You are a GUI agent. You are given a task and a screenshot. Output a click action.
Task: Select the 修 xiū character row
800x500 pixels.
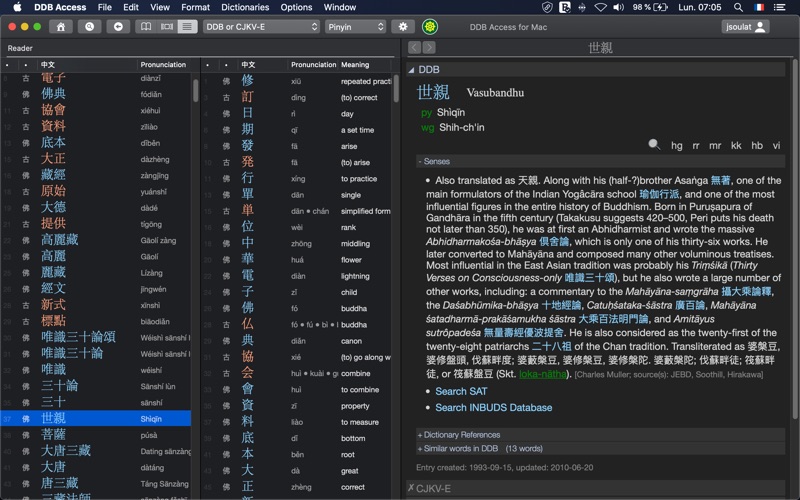(x=297, y=81)
